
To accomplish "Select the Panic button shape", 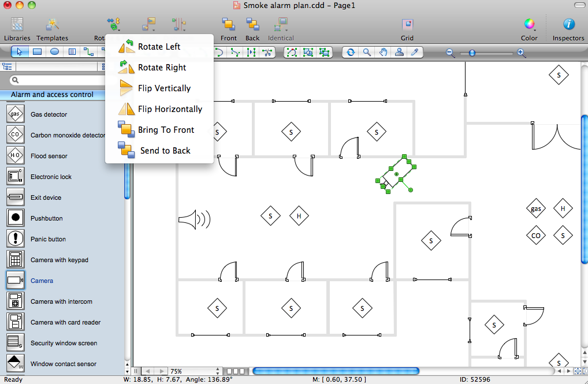I will click(x=48, y=239).
